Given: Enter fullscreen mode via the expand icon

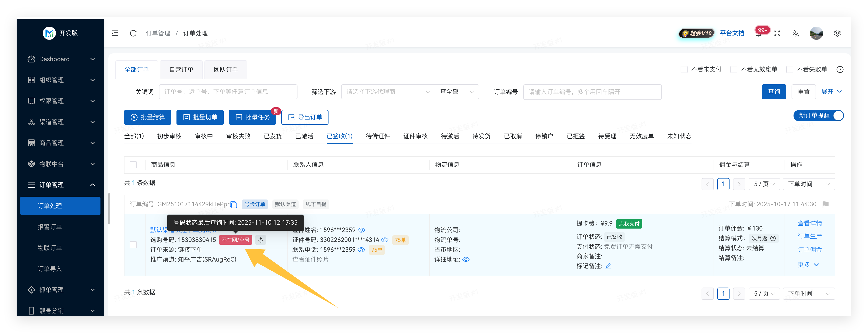Looking at the screenshot, I should click(x=777, y=33).
